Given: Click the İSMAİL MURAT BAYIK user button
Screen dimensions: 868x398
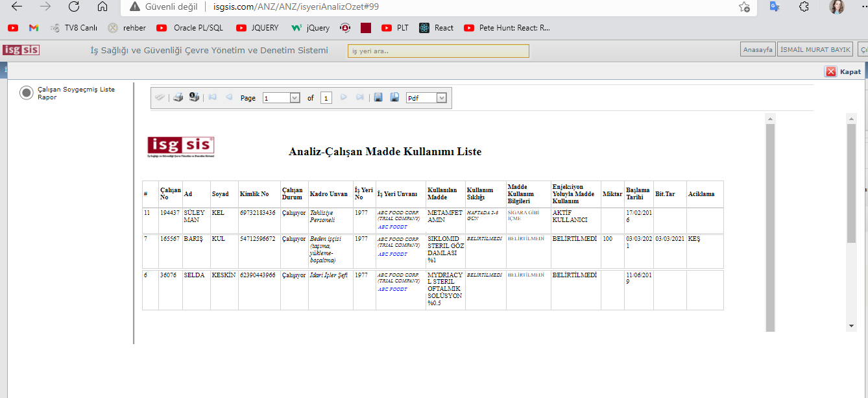Looking at the screenshot, I should (816, 50).
